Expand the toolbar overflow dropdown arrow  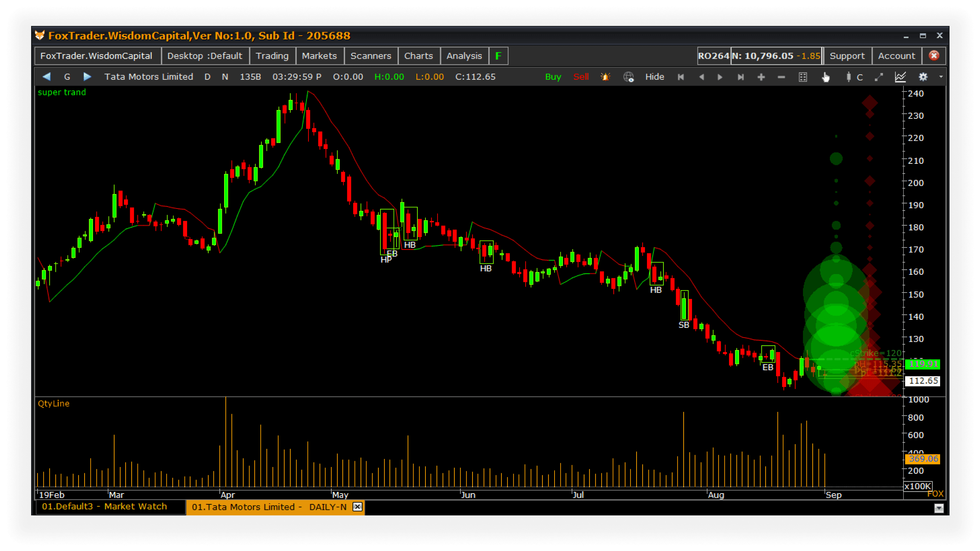941,77
